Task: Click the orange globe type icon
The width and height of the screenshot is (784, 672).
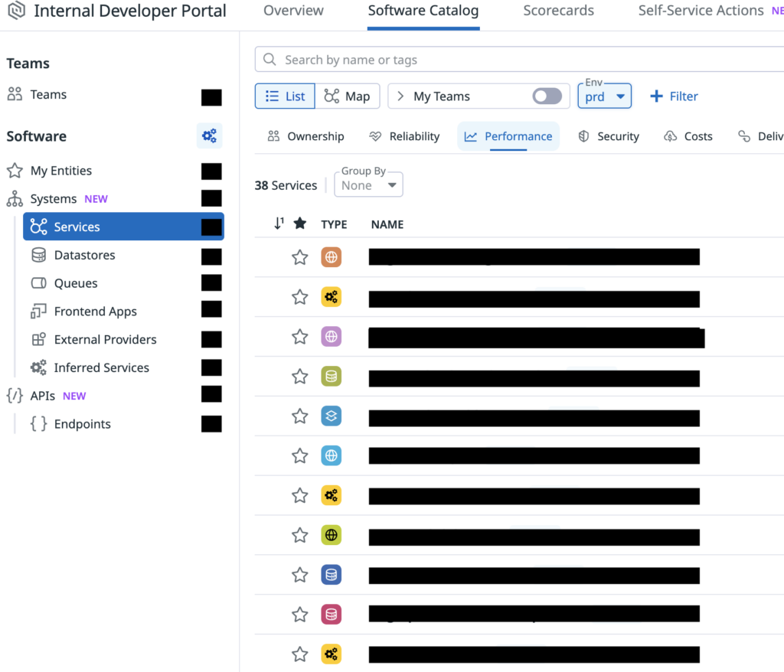Action: pos(331,257)
